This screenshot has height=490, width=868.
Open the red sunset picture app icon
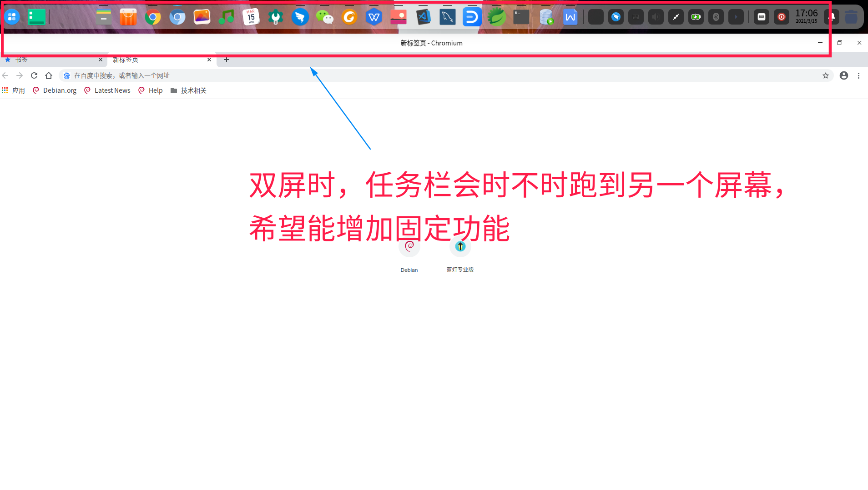(x=399, y=17)
